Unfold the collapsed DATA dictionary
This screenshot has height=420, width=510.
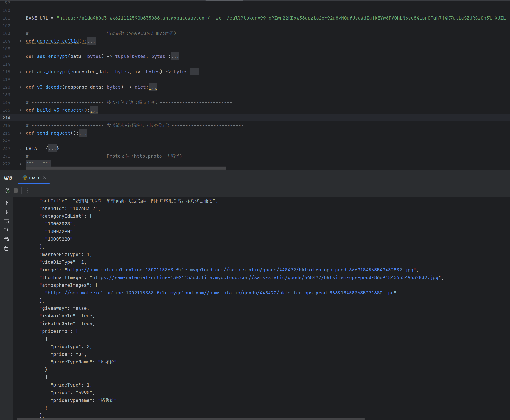[20, 149]
